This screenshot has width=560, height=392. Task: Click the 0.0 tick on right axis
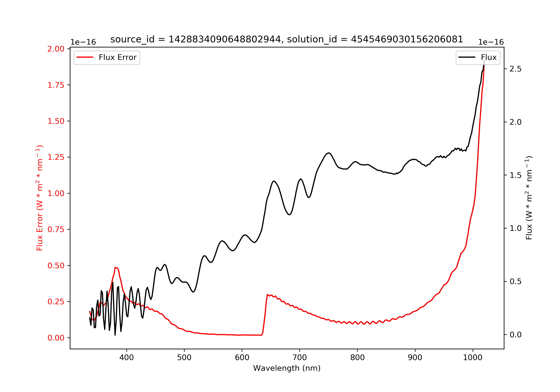516,335
